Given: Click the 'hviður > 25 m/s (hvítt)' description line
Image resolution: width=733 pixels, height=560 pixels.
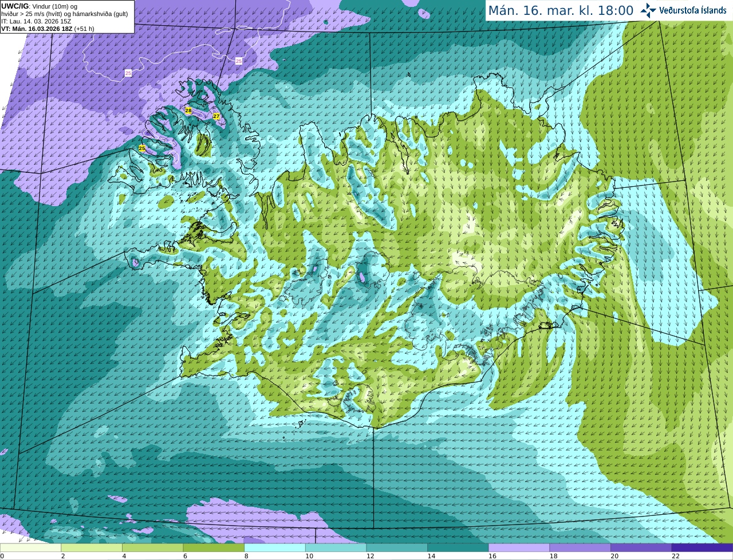Looking at the screenshot, I should click(x=64, y=14).
